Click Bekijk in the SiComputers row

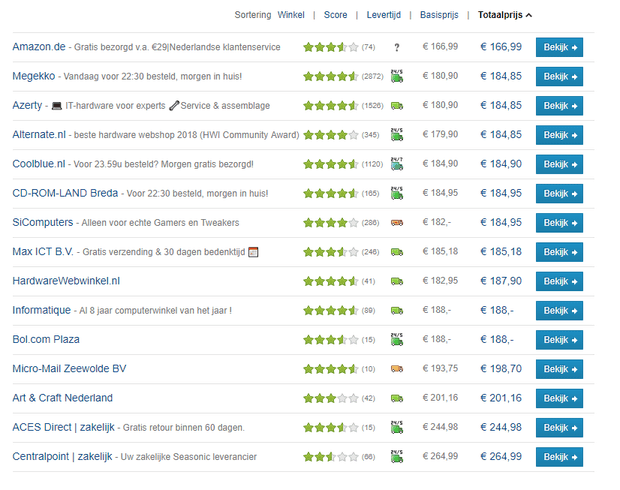pyautogui.click(x=559, y=223)
